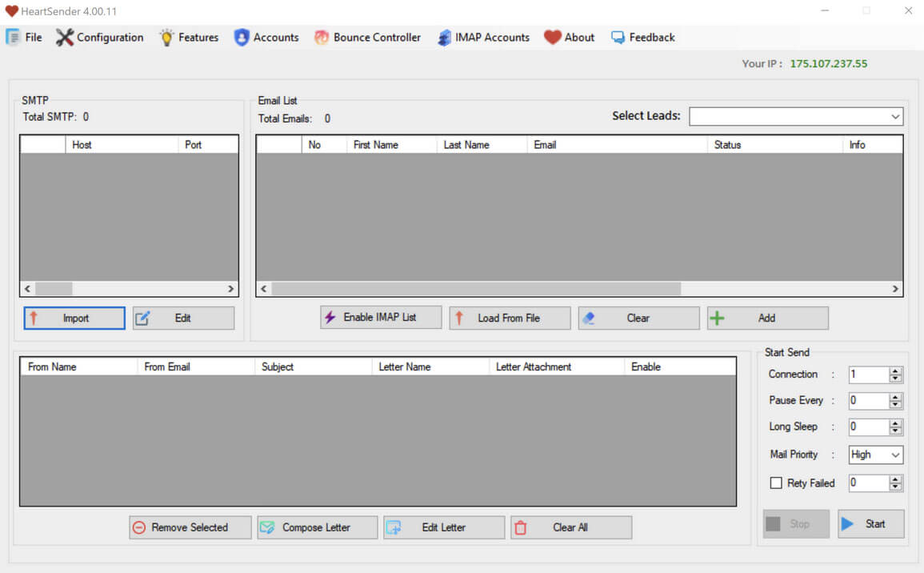
Task: Open the Accounts menu
Action: point(266,37)
